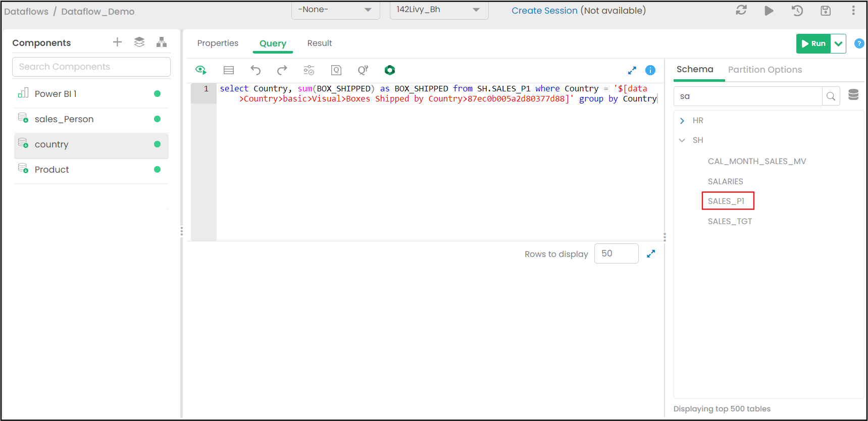
Task: Go to Dataflows breadcrumb link
Action: (26, 12)
